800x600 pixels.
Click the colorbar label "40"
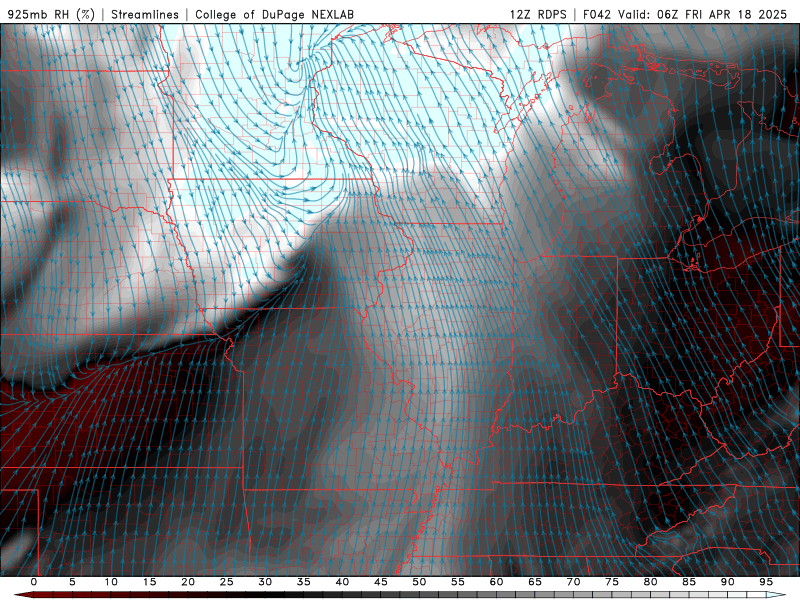click(x=342, y=582)
